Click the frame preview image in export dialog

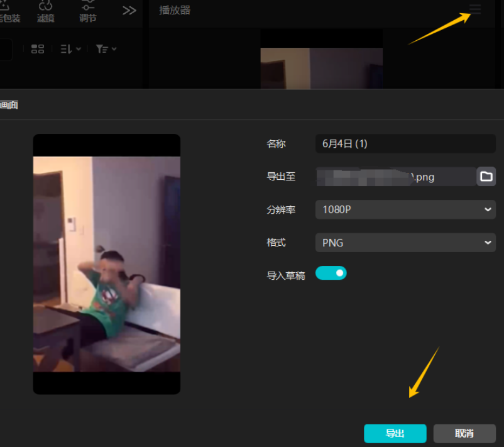(x=106, y=264)
